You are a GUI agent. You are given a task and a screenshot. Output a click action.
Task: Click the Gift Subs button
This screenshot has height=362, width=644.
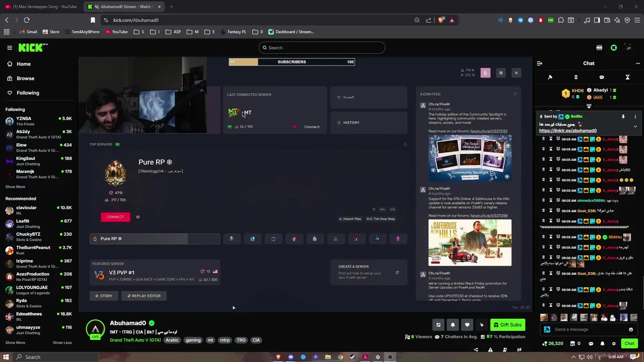[508, 325]
